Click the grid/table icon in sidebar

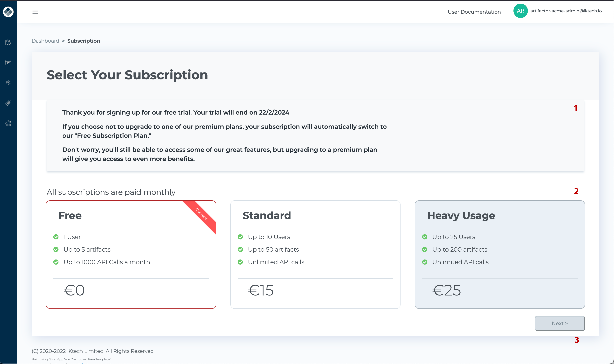click(8, 62)
